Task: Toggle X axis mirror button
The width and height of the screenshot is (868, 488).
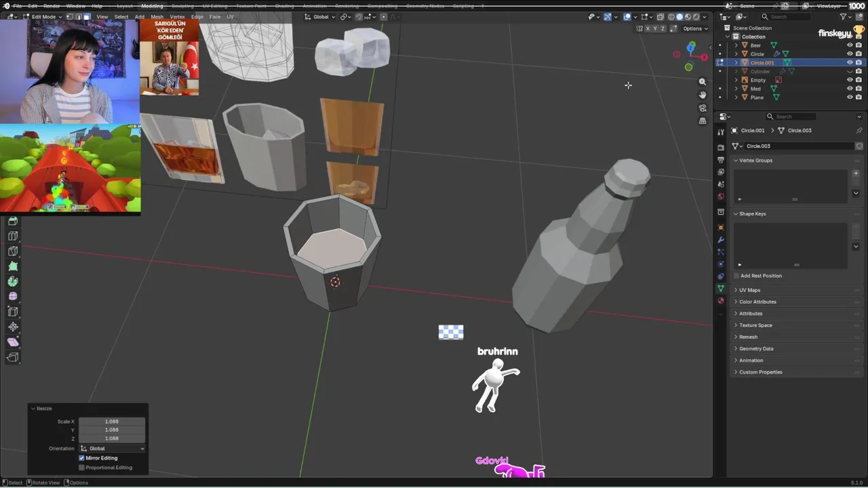Action: (648, 28)
